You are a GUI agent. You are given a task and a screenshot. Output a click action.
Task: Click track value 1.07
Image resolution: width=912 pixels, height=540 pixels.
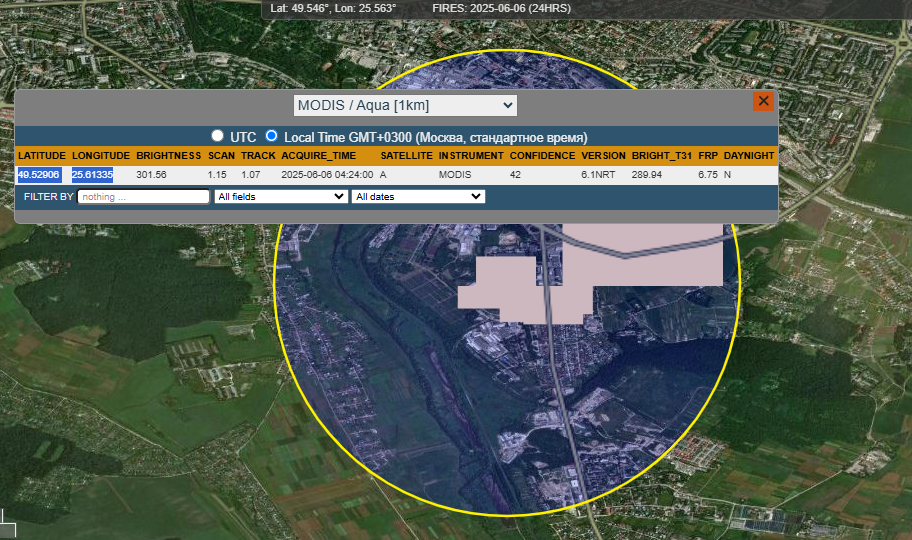[251, 175]
